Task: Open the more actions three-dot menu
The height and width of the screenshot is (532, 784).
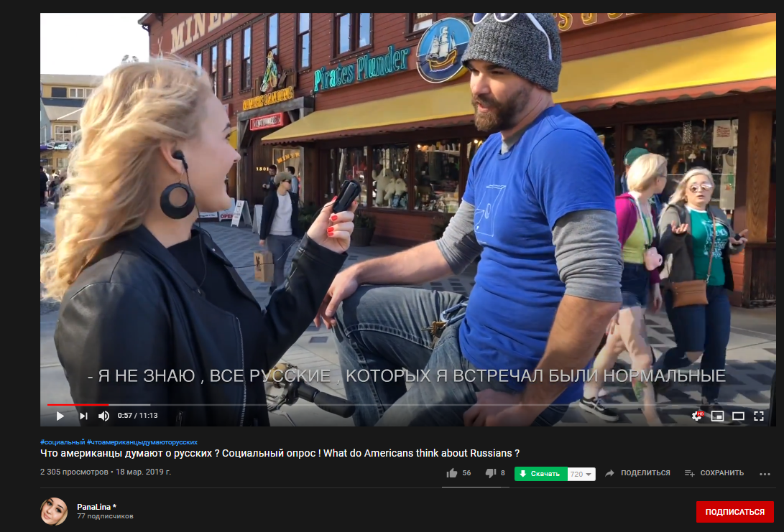Action: coord(765,472)
